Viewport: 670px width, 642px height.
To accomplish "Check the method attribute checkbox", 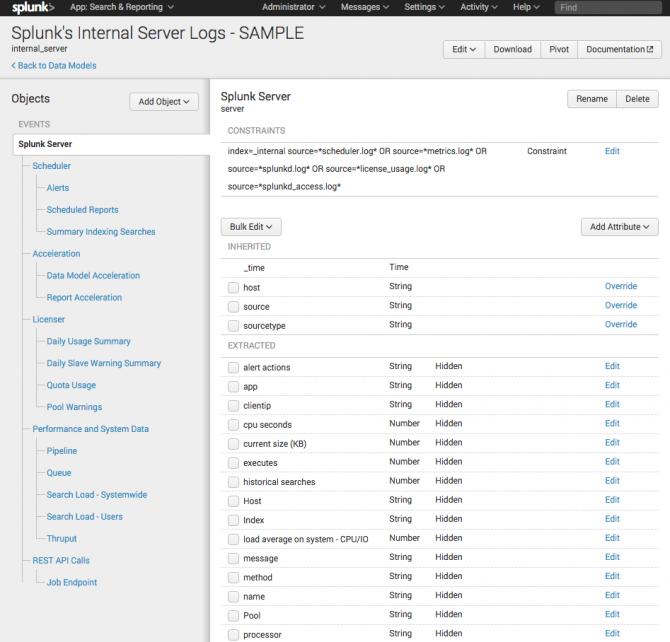I will click(x=233, y=578).
